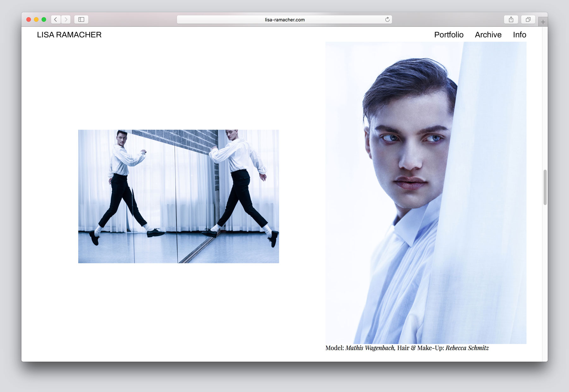The width and height of the screenshot is (569, 392).
Task: Click the page's vertical scrollbar handle
Action: [x=545, y=187]
